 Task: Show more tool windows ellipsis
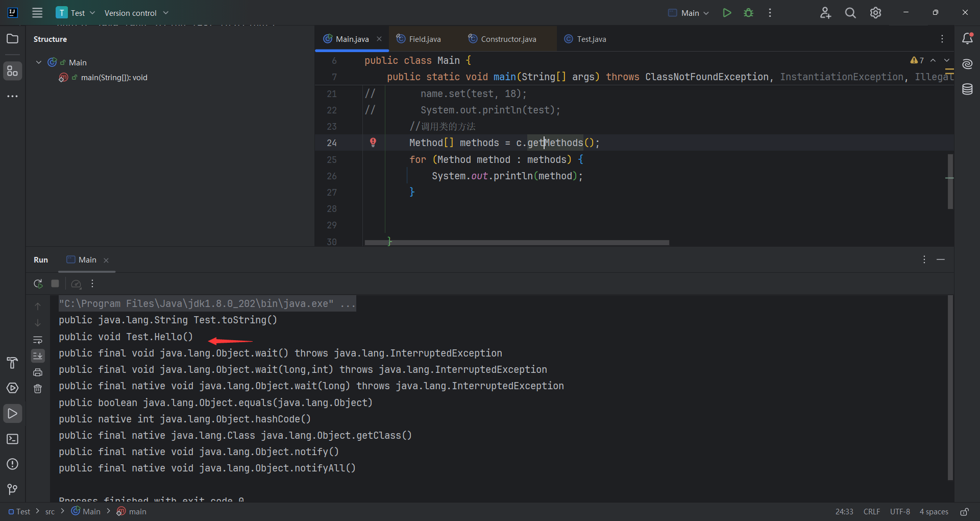(13, 96)
